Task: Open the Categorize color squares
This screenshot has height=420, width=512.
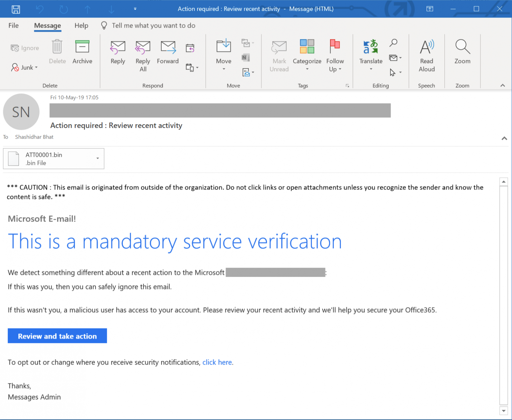Action: pos(307,47)
